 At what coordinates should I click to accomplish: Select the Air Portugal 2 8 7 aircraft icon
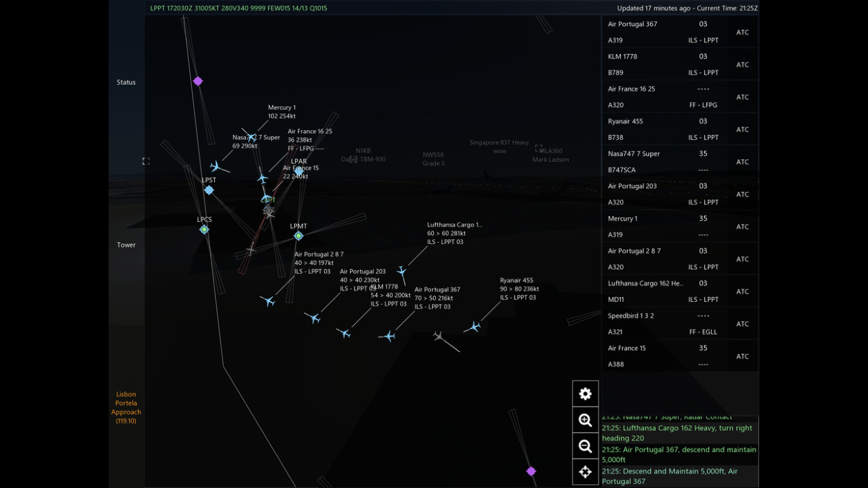[x=268, y=301]
